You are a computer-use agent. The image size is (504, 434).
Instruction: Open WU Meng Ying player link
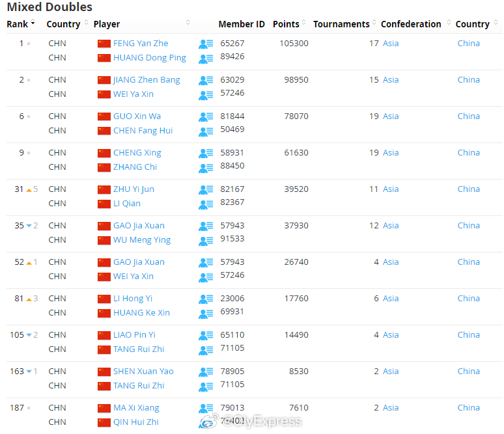click(x=142, y=240)
